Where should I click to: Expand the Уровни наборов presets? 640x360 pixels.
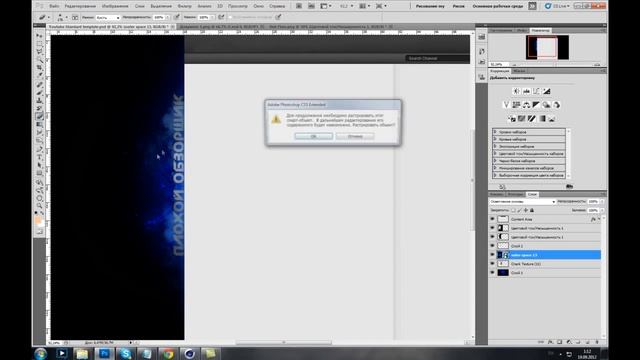(495, 132)
